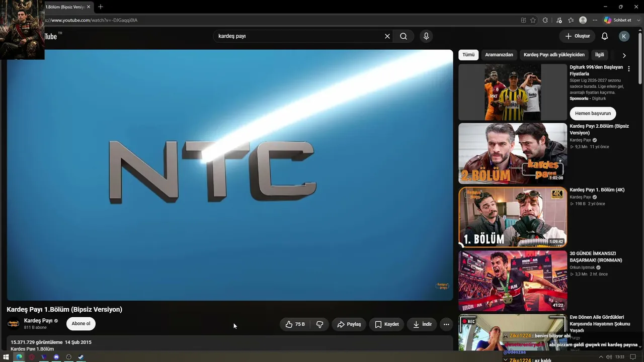Open browser extensions puzzle icon
644x362 pixels.
click(x=545, y=20)
